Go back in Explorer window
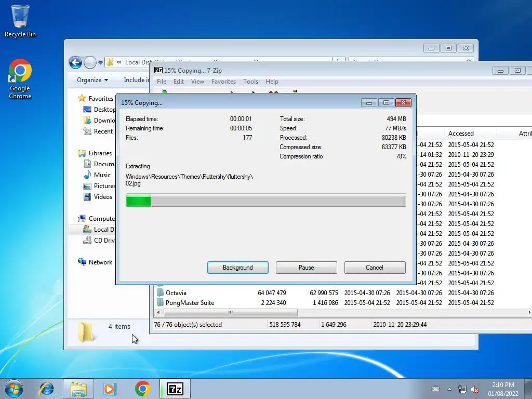This screenshot has height=399, width=532. tap(75, 62)
